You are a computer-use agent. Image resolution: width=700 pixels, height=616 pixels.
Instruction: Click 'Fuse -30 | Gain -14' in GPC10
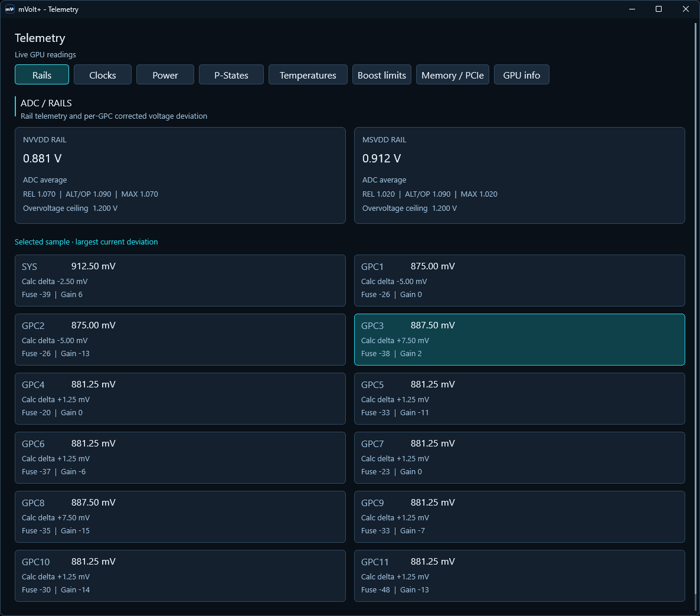56,589
